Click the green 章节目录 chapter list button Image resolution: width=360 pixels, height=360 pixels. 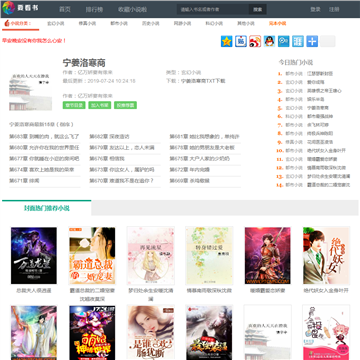74,105
